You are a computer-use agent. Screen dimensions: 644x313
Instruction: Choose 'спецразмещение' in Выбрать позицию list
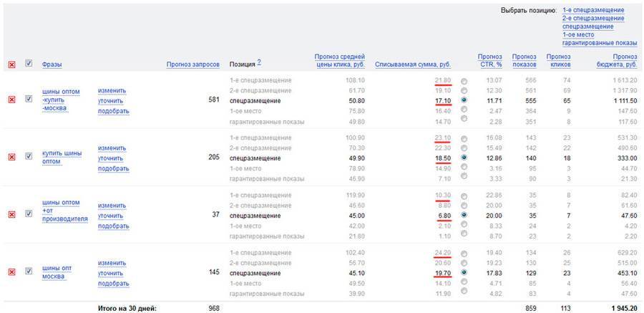[587, 27]
